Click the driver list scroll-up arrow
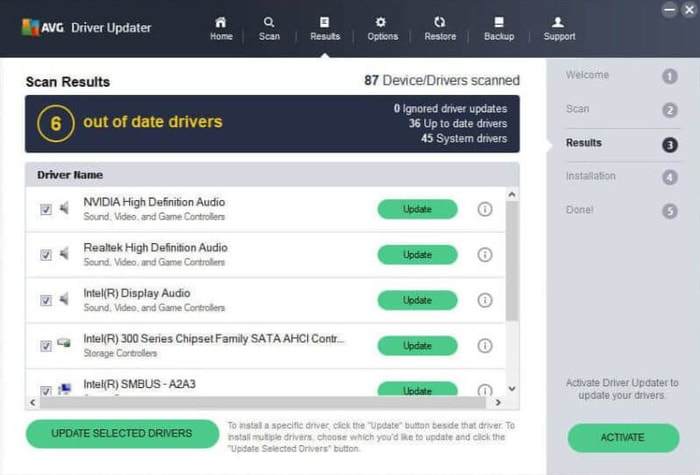 512,194
